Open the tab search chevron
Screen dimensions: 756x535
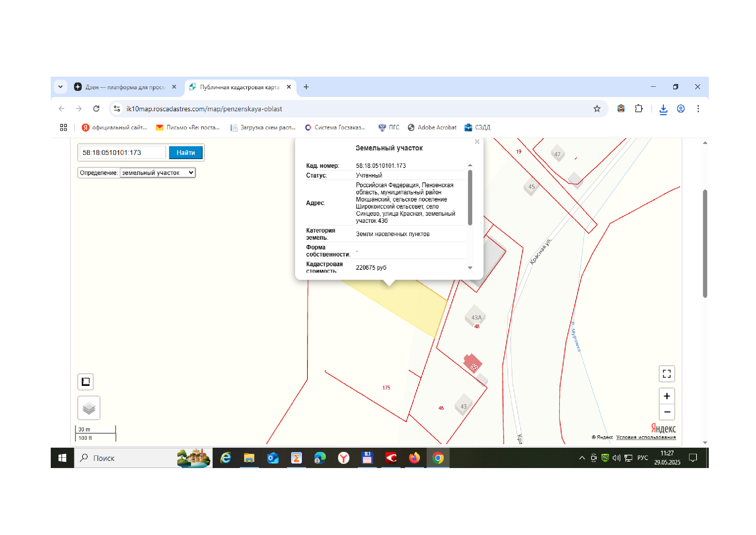60,87
